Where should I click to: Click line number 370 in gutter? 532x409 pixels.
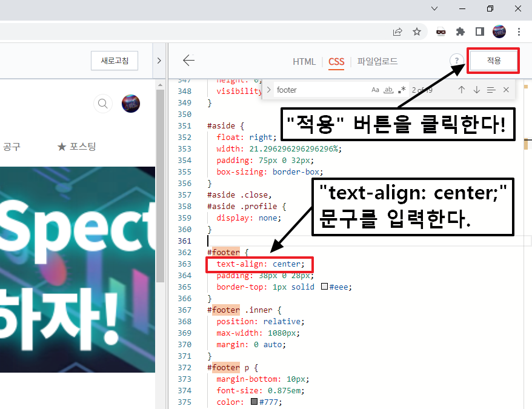(185, 345)
